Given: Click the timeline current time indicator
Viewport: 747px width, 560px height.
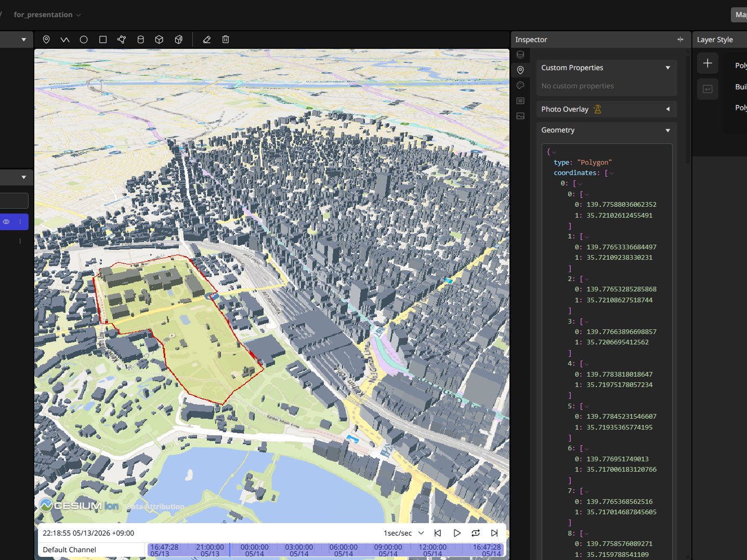Looking at the screenshot, I should click(230, 550).
